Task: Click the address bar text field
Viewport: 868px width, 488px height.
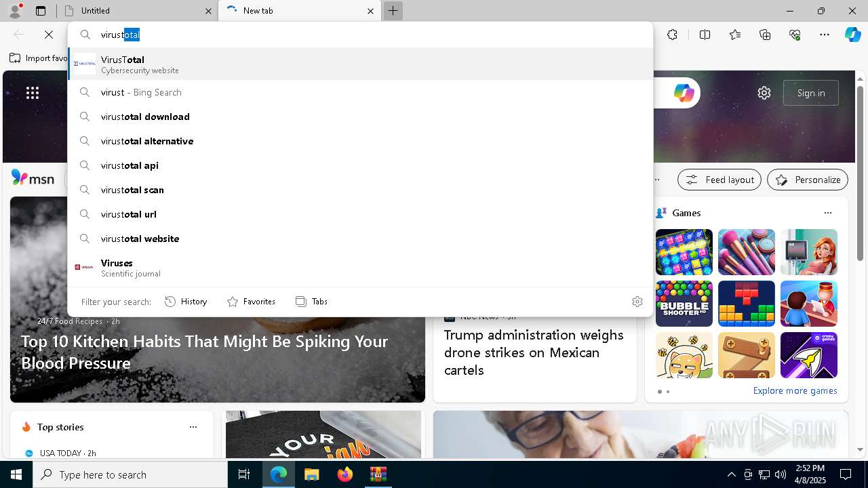Action: coord(360,35)
